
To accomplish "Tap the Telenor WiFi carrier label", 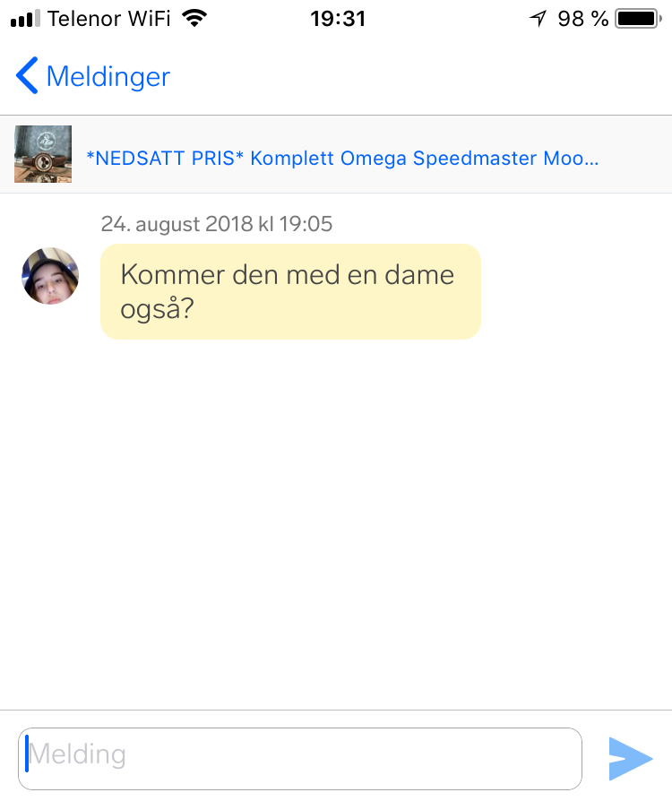I will coord(109,18).
